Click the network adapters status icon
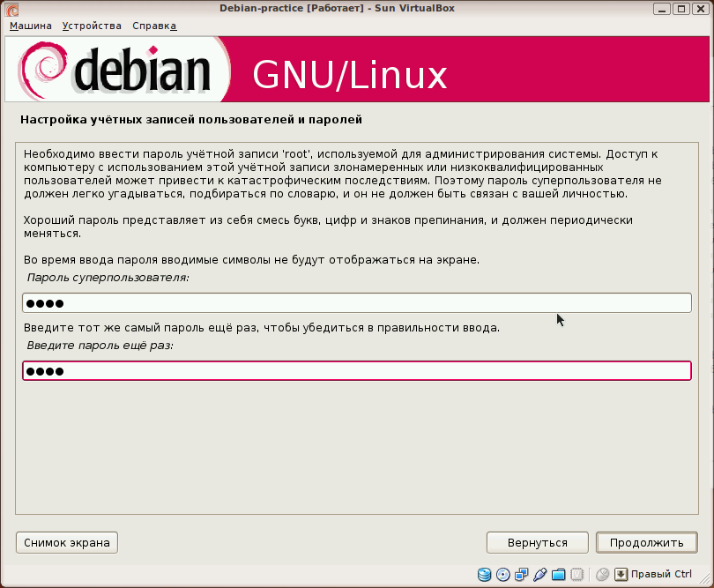Screen dimensions: 714x588 pos(521,574)
